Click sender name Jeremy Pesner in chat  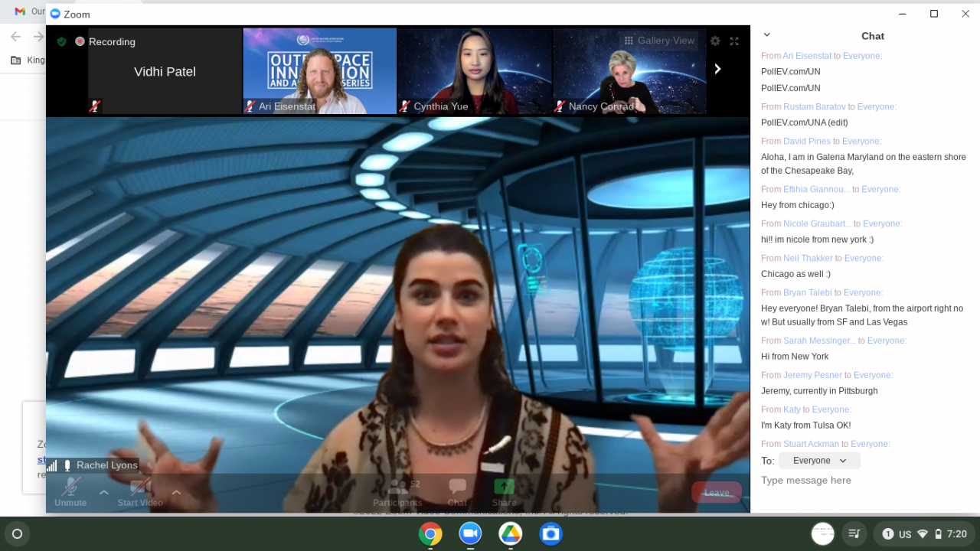pos(812,376)
